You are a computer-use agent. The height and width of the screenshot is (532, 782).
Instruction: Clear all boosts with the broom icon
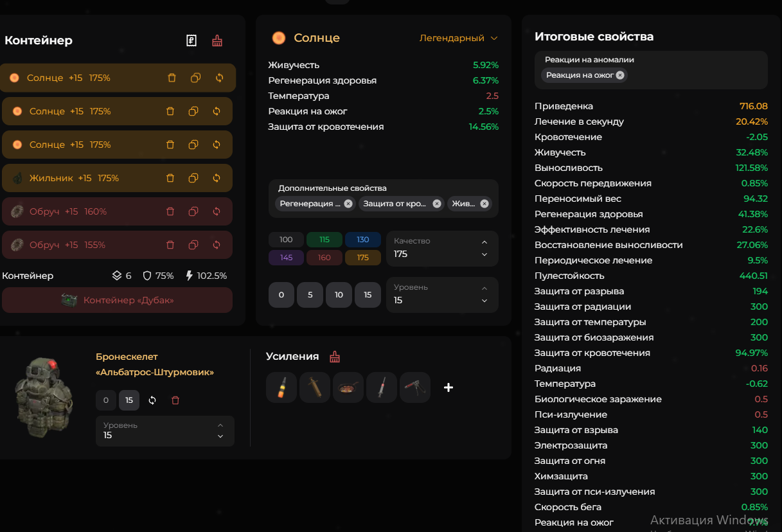pyautogui.click(x=334, y=357)
